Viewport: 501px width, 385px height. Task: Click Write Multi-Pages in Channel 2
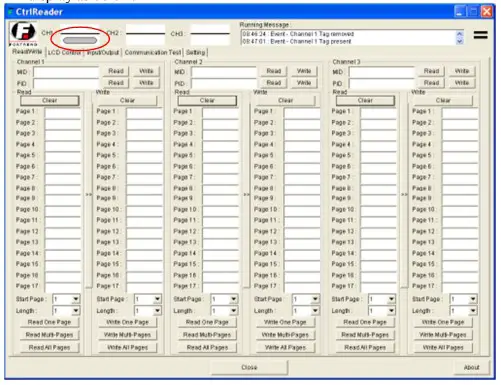(285, 335)
